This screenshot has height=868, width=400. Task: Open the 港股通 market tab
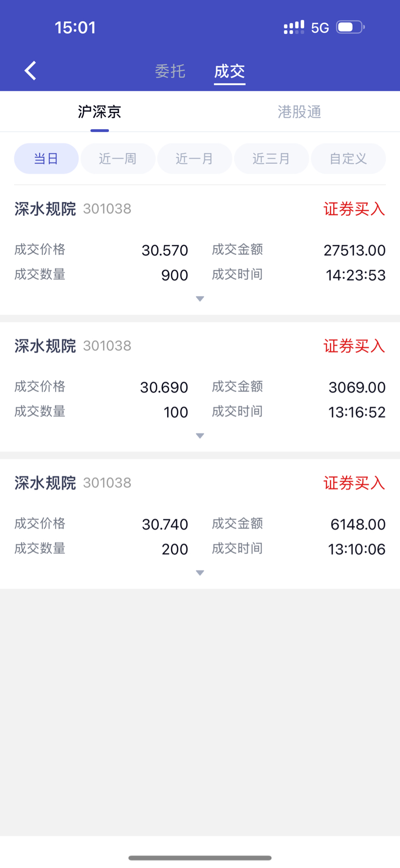(x=299, y=112)
